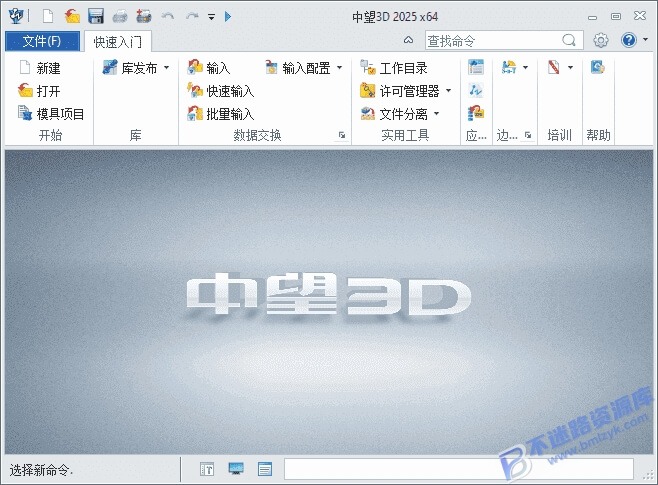Open 模具项目 mold project

[x=51, y=114]
